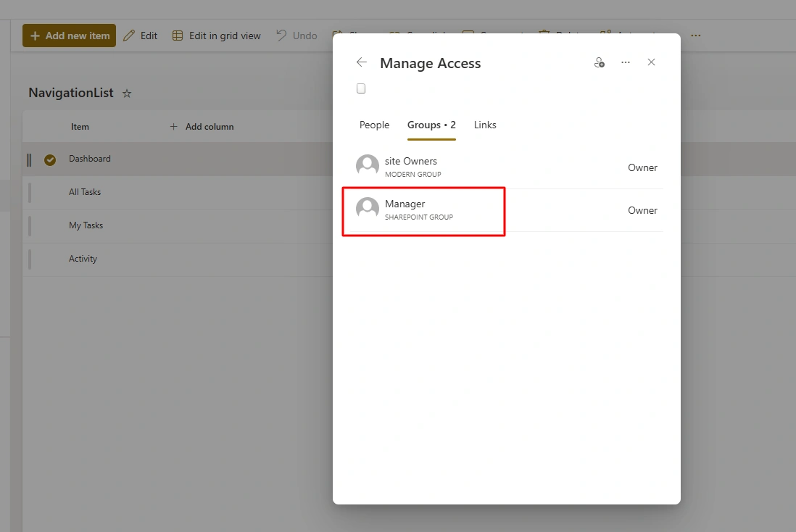
Task: Select the Groups tab
Action: tap(431, 125)
